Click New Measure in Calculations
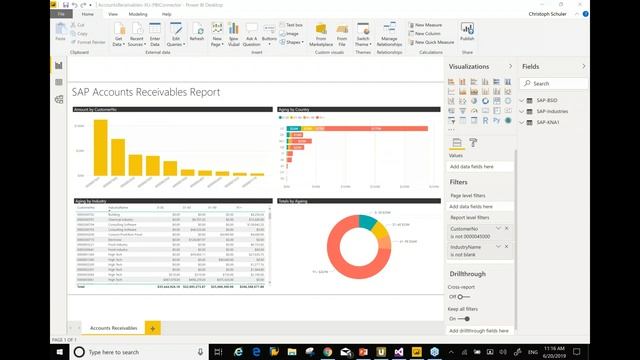Viewport: 640px width, 360px height. tap(425, 25)
